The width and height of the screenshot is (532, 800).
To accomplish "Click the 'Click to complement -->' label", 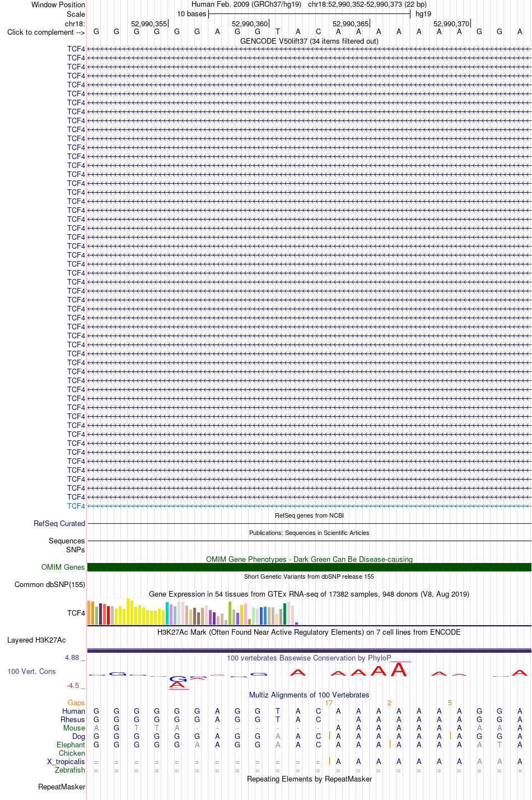I will [46, 32].
